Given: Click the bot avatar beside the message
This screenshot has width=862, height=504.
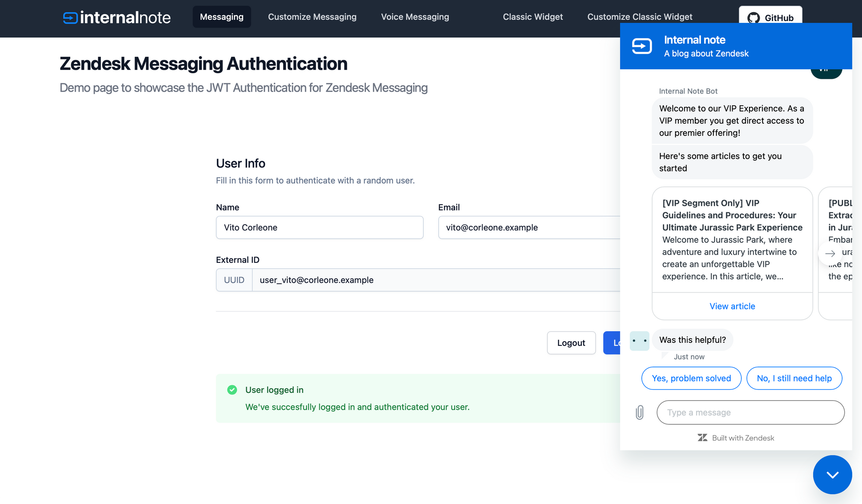Looking at the screenshot, I should coord(639,341).
